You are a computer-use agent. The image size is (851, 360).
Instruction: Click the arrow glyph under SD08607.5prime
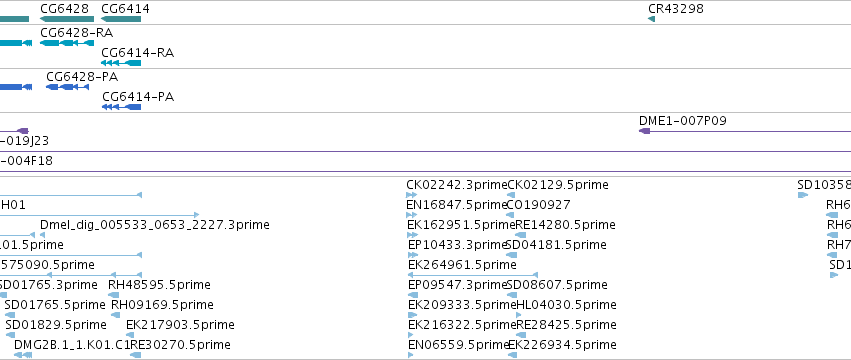pyautogui.click(x=512, y=295)
